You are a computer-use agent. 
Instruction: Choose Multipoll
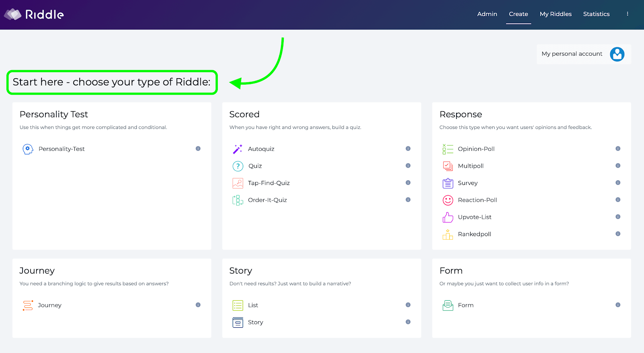click(471, 166)
